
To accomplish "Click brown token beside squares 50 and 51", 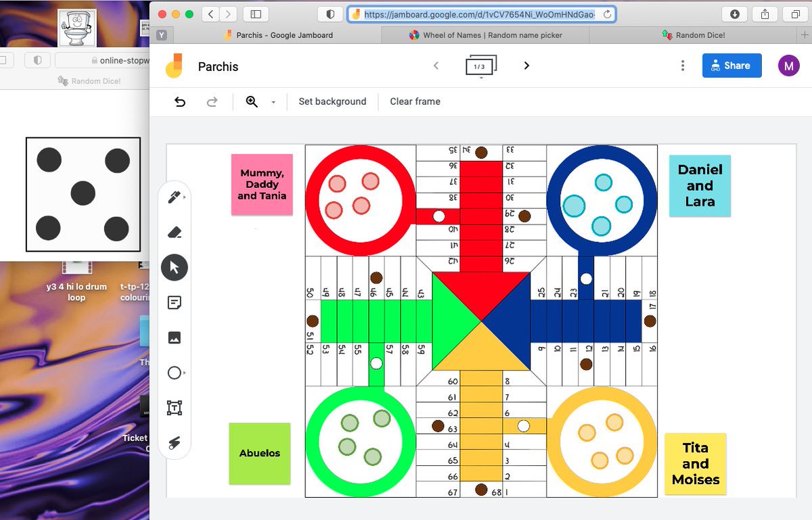I will (313, 321).
